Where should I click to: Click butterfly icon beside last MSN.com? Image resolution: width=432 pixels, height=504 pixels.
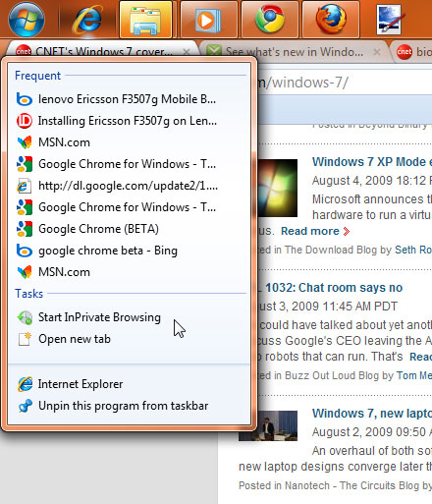25,272
